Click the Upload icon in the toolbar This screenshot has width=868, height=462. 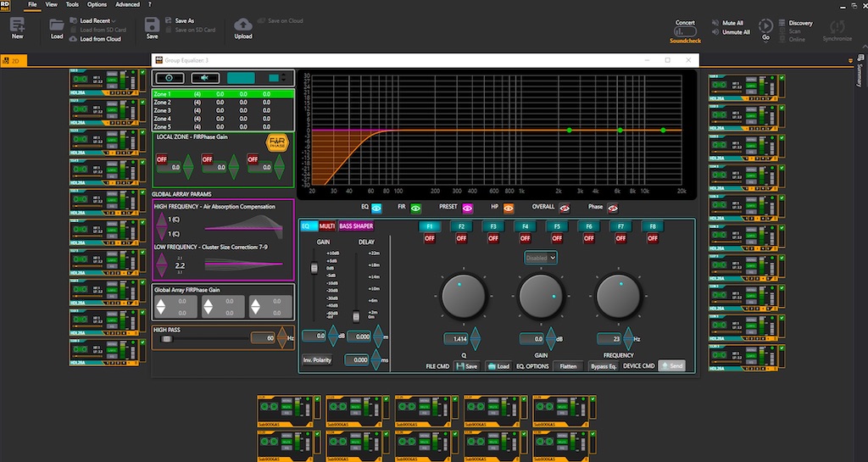coord(243,25)
